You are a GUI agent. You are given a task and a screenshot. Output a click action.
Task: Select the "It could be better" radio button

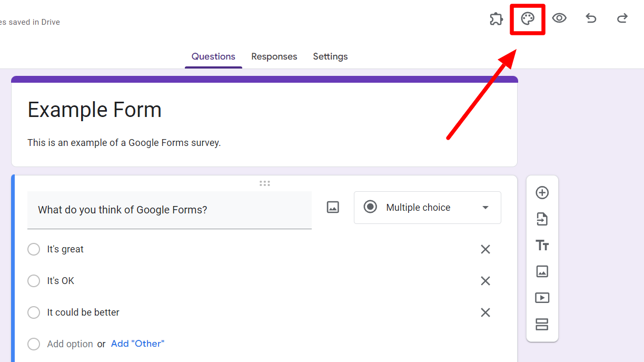(34, 312)
